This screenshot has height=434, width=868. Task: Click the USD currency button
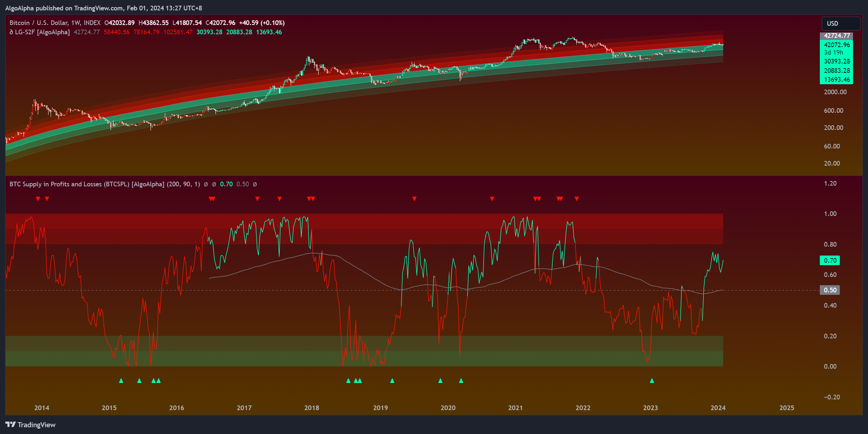[x=841, y=24]
